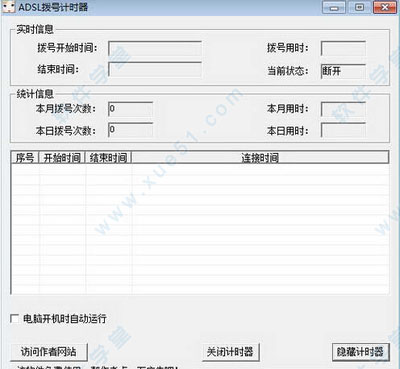
Task: Click the 拨号用时 field
Action: (343, 49)
